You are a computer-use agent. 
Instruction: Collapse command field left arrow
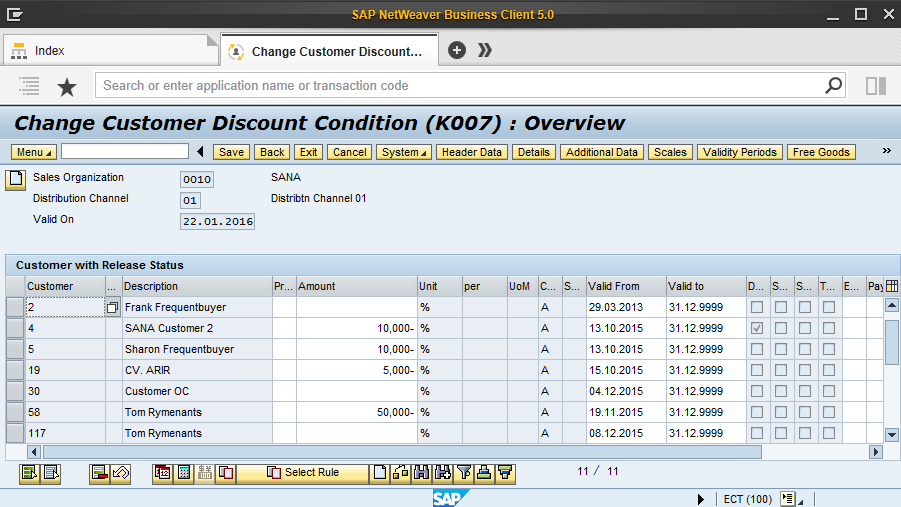click(200, 152)
